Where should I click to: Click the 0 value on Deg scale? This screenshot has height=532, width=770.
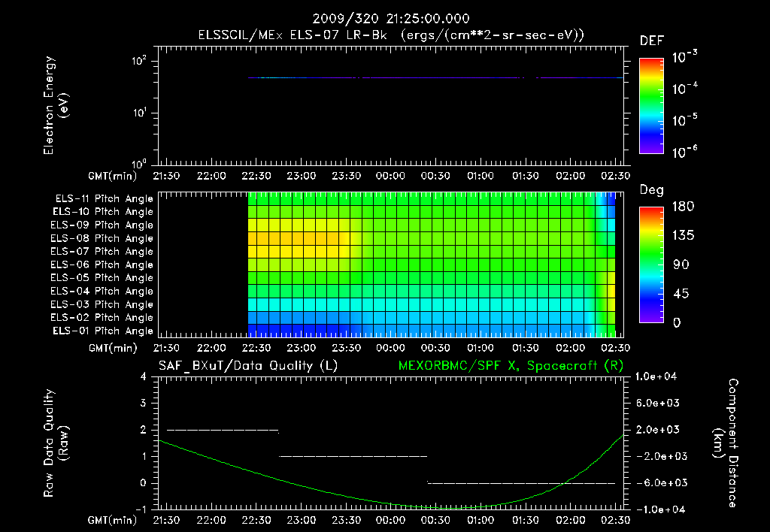point(677,323)
